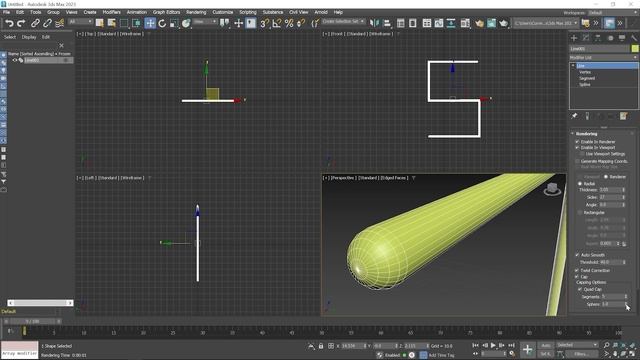The image size is (640, 360).
Task: Open the File menu
Action: point(7,12)
